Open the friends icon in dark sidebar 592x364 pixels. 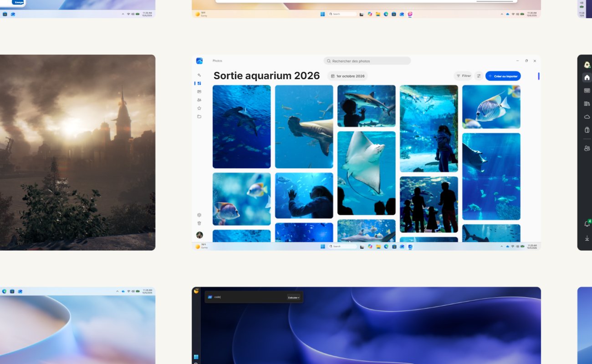587,148
